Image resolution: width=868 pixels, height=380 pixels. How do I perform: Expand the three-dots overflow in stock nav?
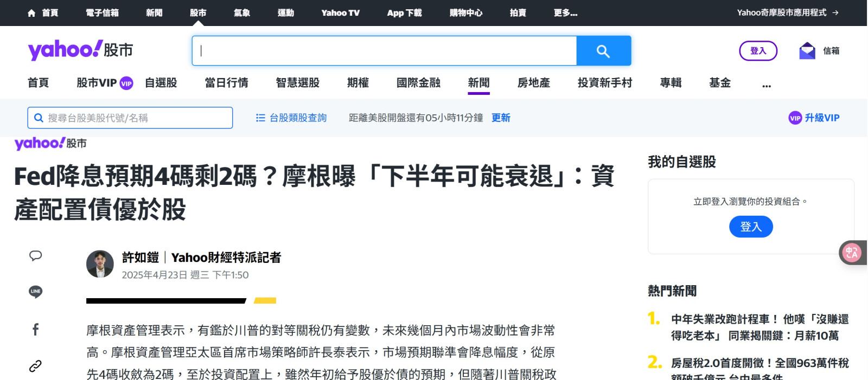[x=767, y=84]
